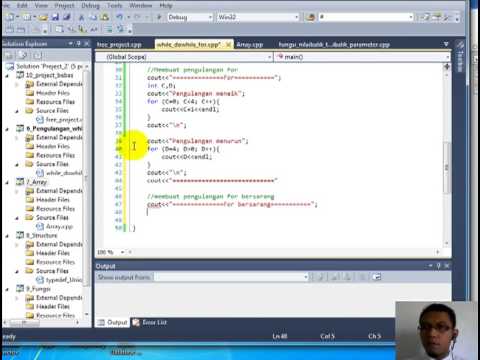The height and width of the screenshot is (360, 480).
Task: Open the main() members dropdown
Action: [x=447, y=57]
